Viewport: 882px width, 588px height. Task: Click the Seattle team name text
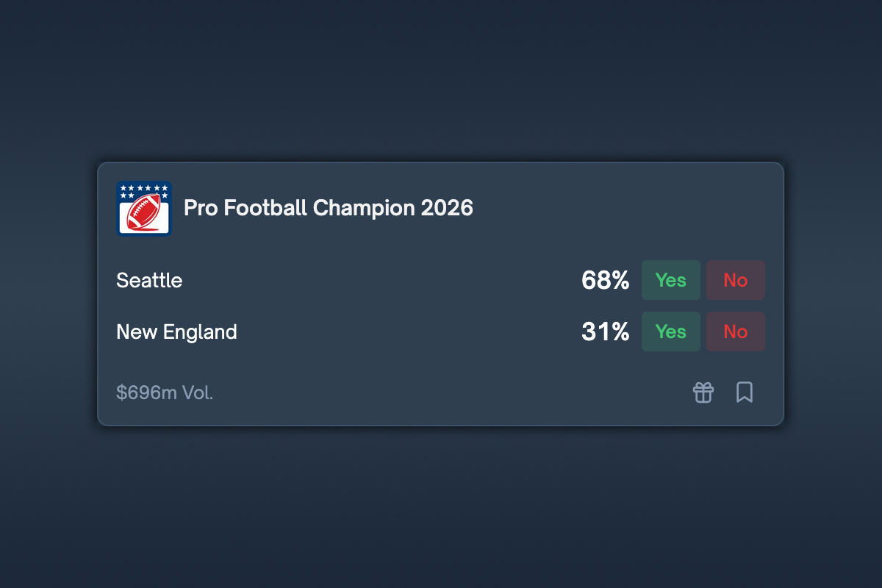(148, 280)
